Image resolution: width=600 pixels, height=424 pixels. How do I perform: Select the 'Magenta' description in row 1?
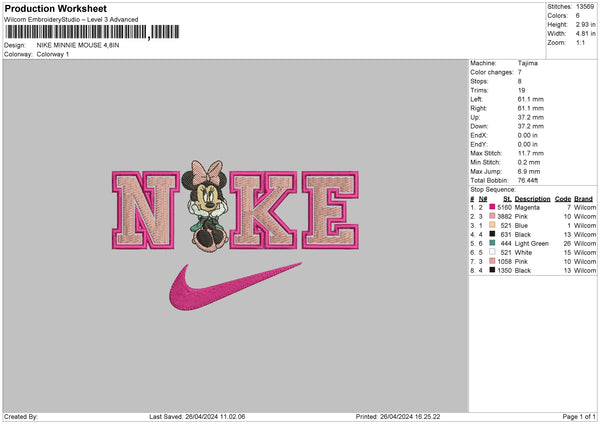[527, 207]
